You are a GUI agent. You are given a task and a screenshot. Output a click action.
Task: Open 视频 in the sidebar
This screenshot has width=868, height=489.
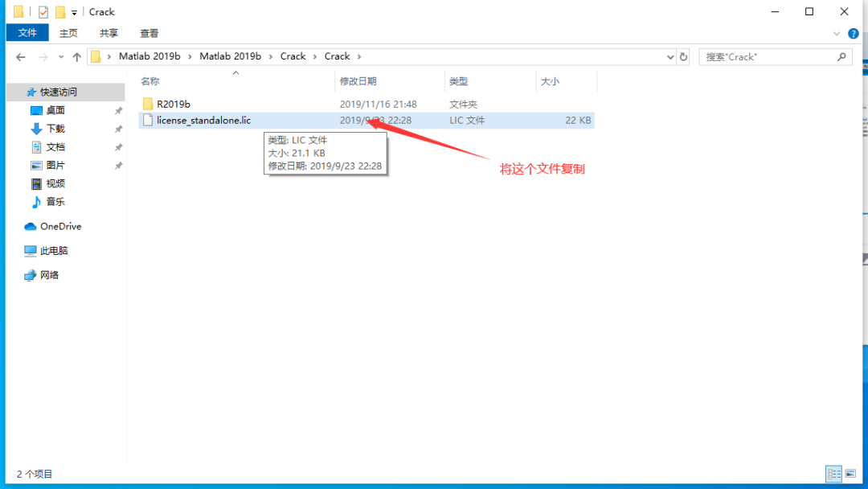(55, 183)
